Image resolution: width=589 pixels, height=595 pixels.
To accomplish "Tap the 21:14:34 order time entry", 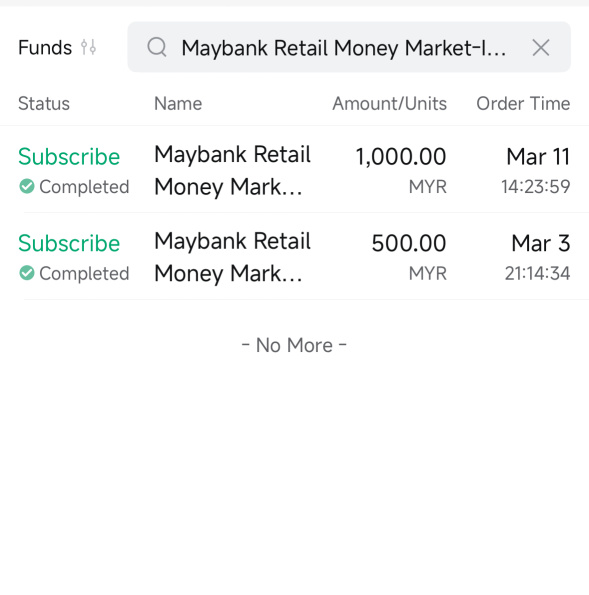I will pyautogui.click(x=537, y=273).
